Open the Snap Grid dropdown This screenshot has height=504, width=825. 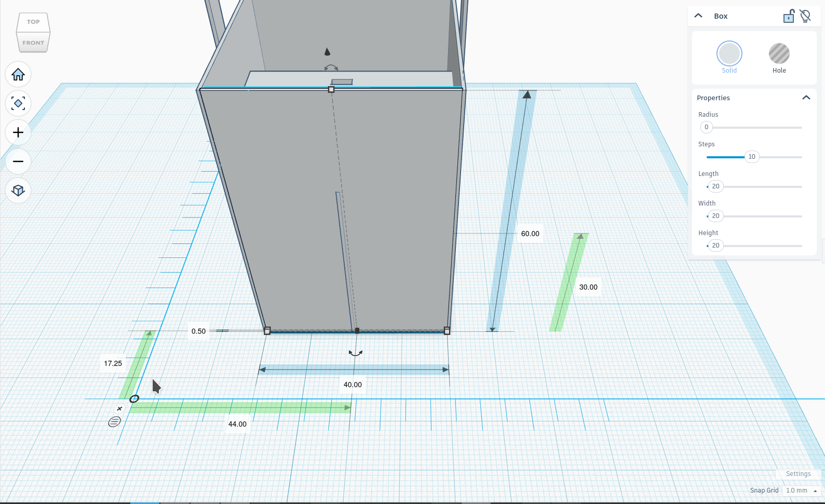coord(802,491)
